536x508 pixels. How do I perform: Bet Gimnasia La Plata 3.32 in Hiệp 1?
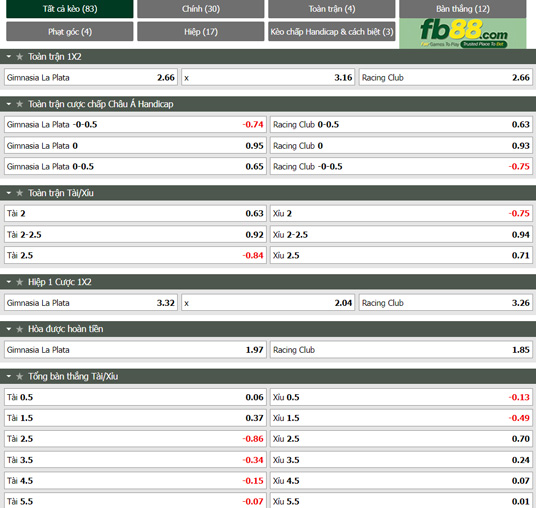(91, 303)
